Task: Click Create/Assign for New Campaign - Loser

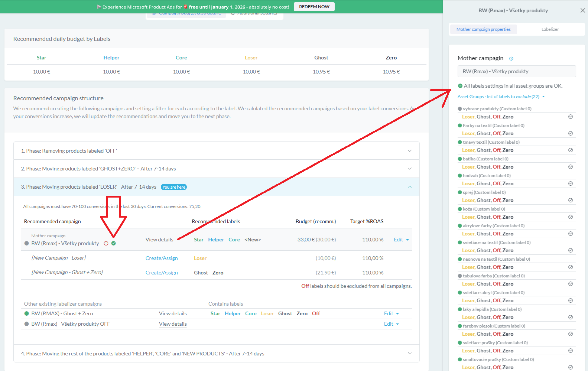Action: point(162,258)
